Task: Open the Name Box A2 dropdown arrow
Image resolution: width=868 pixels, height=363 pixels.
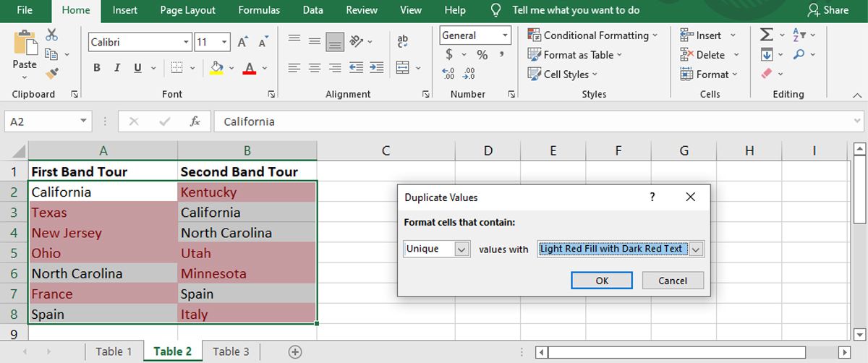Action: [84, 121]
